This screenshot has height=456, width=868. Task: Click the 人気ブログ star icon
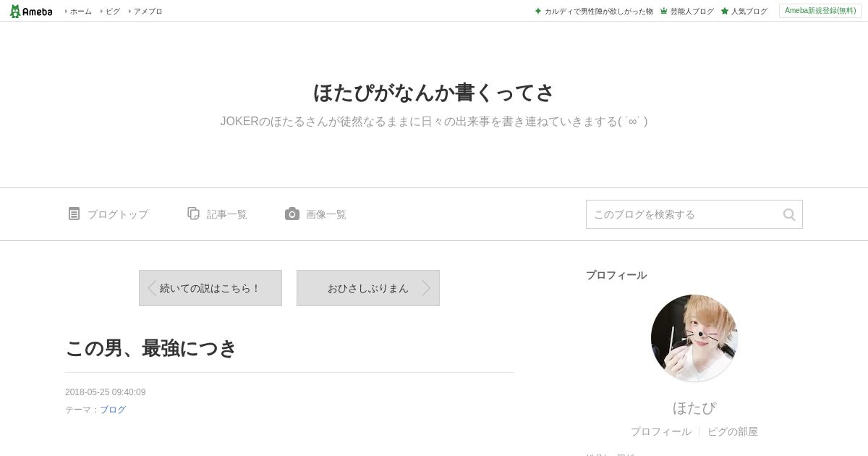(x=724, y=11)
